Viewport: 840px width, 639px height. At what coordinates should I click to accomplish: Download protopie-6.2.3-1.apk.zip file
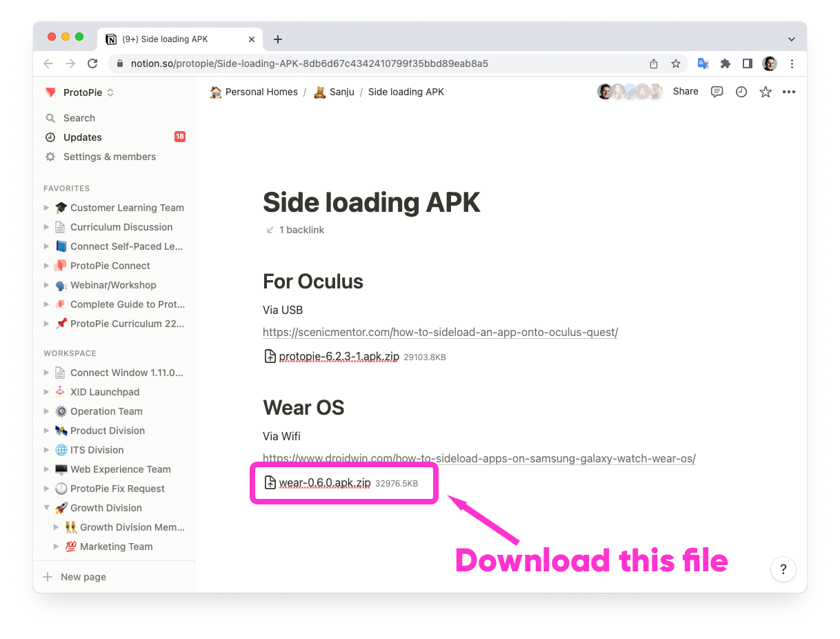point(355,357)
